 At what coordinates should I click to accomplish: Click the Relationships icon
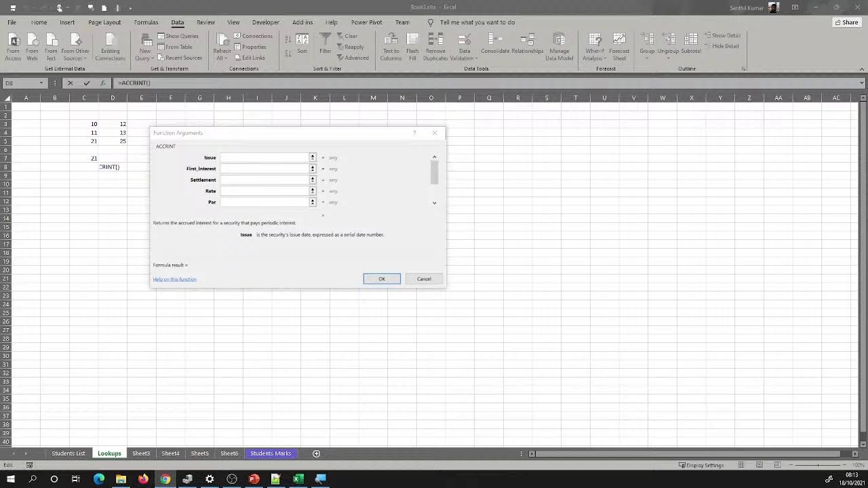pos(528,46)
